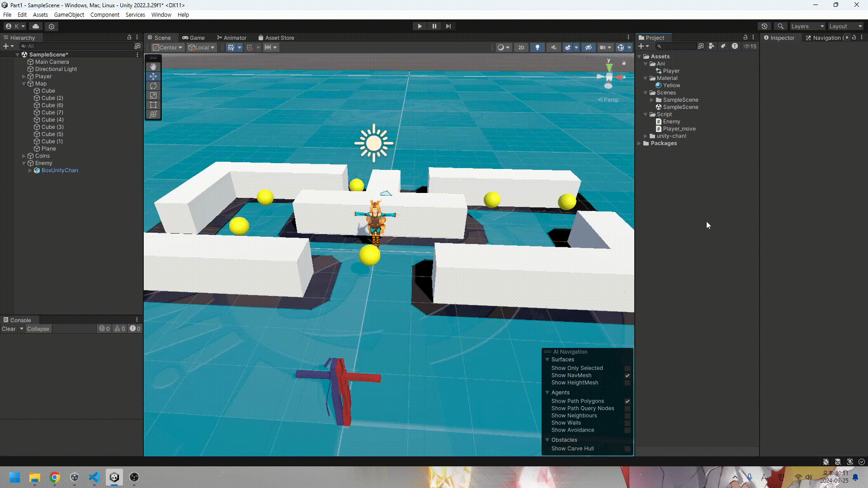Open draw mode shading dropdown

click(503, 47)
